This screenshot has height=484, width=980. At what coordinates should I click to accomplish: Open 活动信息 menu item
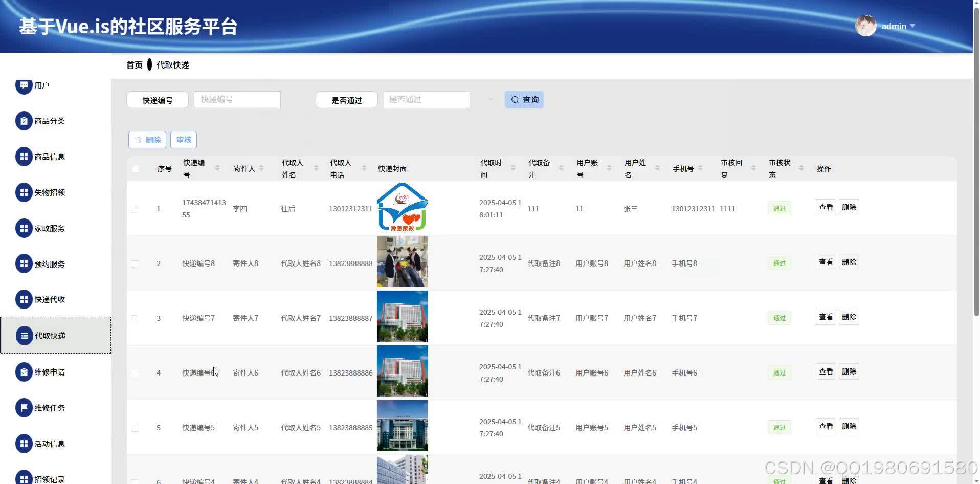(x=55, y=444)
